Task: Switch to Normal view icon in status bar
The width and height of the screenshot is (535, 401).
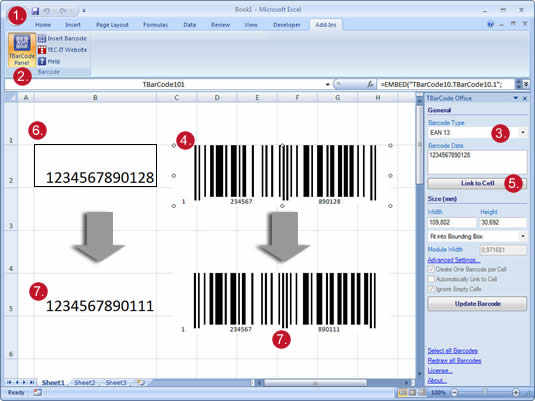Action: [x=403, y=392]
